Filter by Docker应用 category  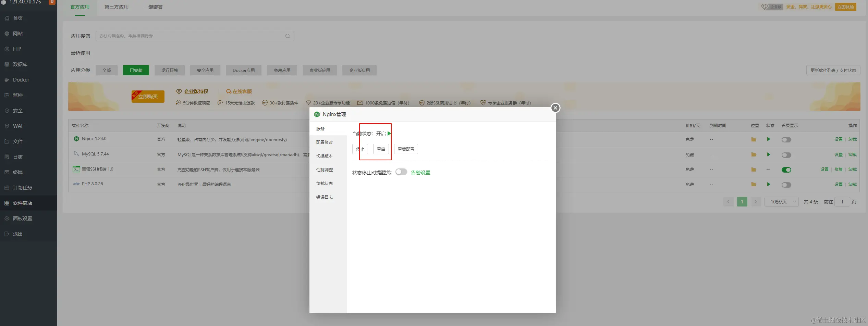[x=244, y=71]
